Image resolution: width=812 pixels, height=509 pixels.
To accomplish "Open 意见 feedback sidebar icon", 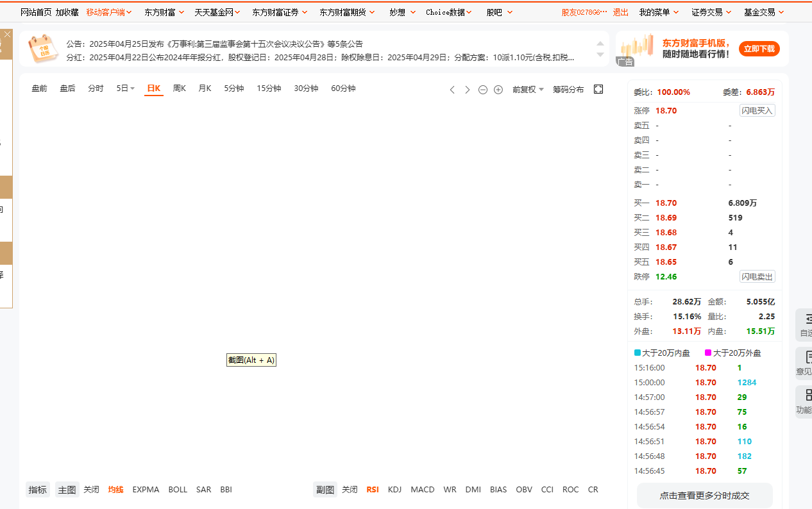I will point(804,363).
